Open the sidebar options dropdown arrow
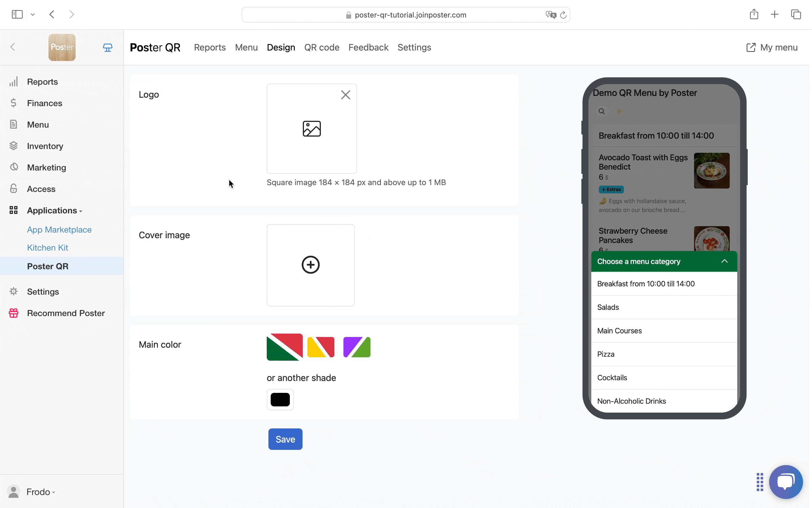 click(x=32, y=14)
